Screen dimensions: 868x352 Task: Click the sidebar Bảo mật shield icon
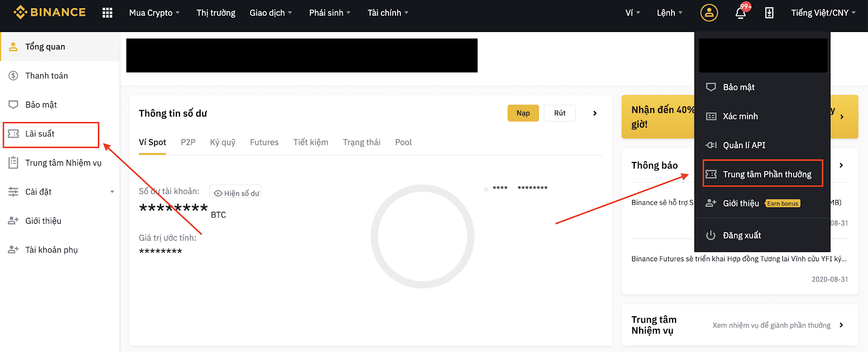point(14,104)
